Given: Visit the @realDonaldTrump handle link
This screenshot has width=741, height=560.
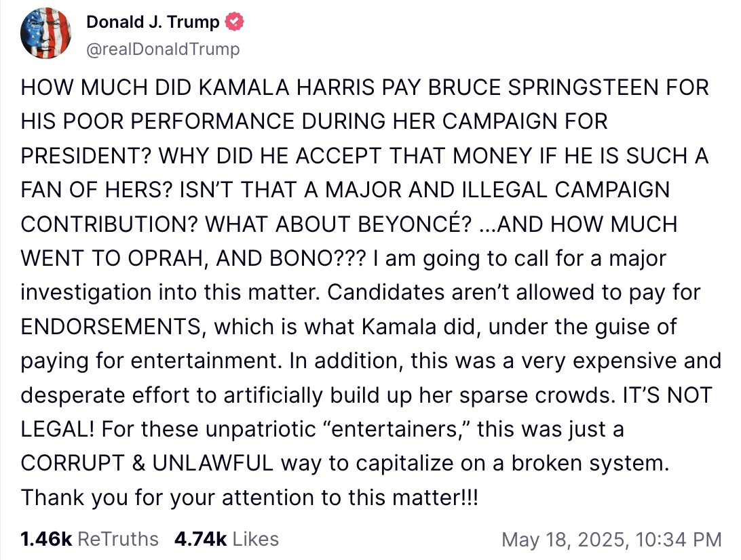Looking at the screenshot, I should click(163, 49).
